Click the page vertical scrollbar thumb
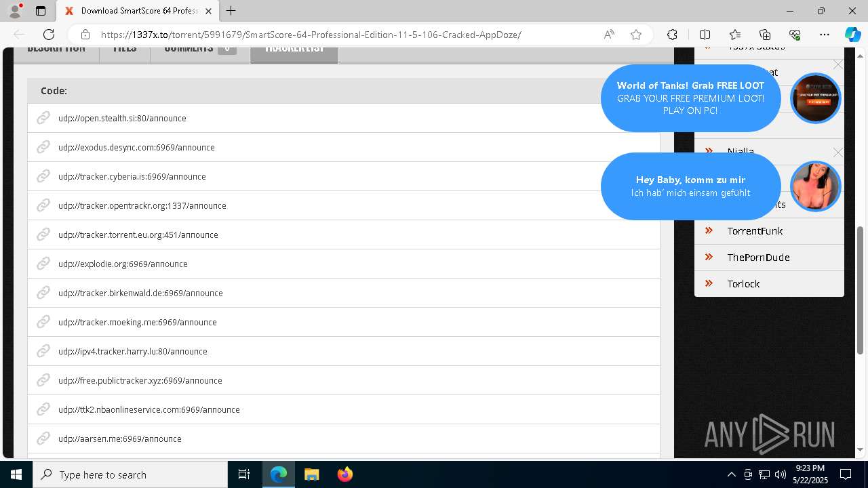868x488 pixels. coord(861,290)
